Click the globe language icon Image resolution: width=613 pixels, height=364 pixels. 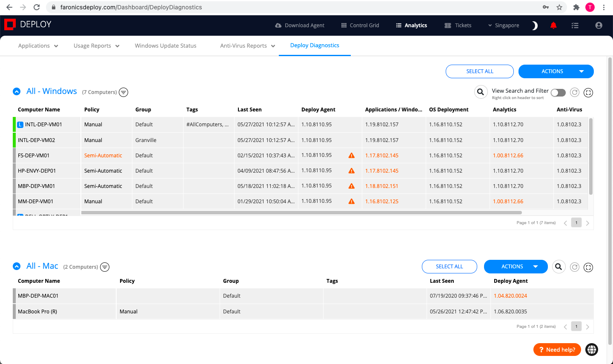tap(592, 349)
